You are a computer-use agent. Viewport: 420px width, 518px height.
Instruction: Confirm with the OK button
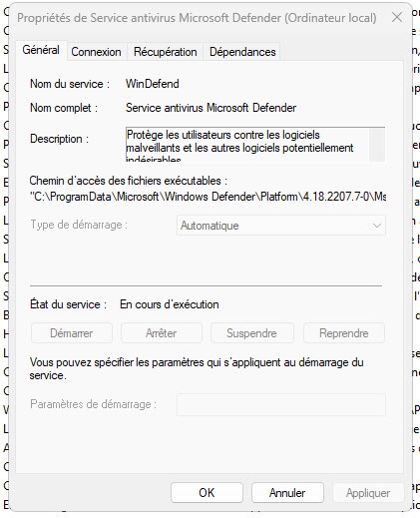pyautogui.click(x=207, y=493)
